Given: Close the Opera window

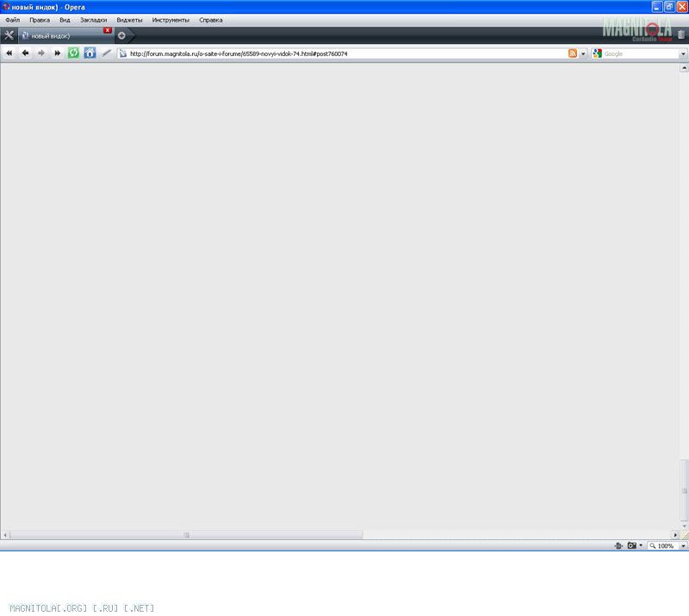Looking at the screenshot, I should [682, 7].
